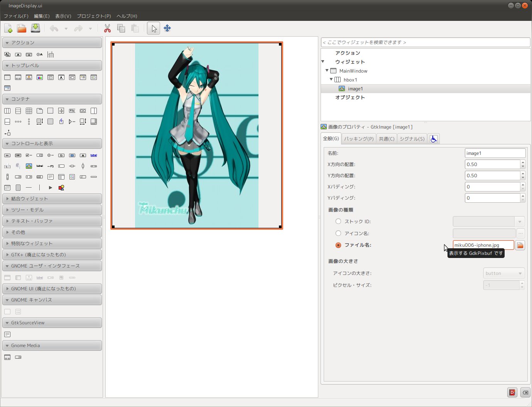Pick the Horizontal Box container icon in palette
This screenshot has width=532, height=407.
[7, 111]
